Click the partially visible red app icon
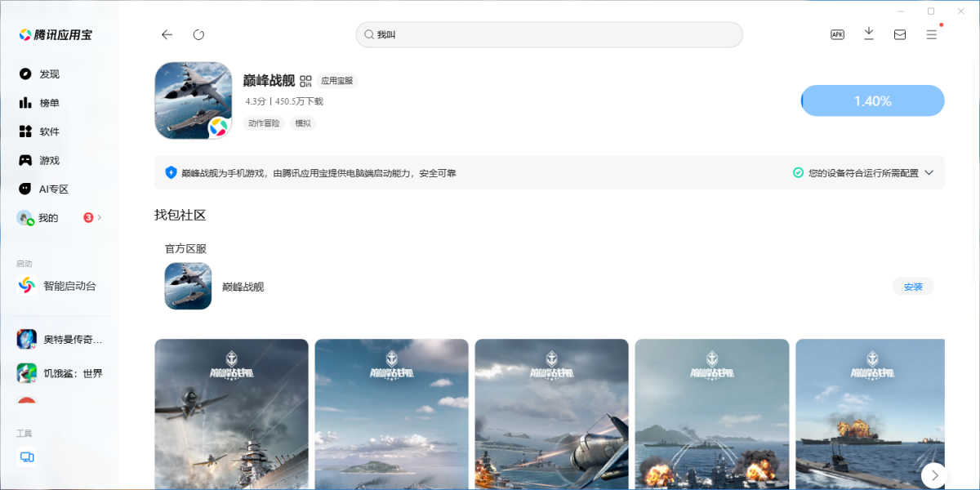Viewport: 980px width, 490px height. point(27,400)
